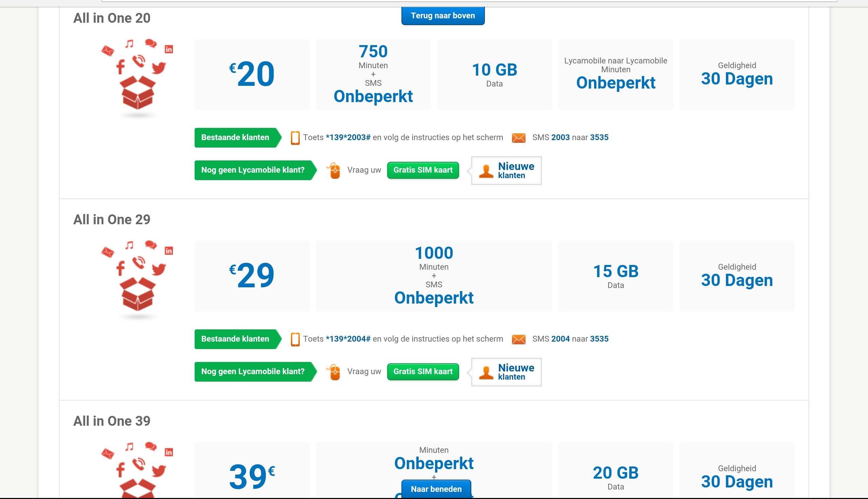The image size is (868, 499).
Task: Request Gratis SIM kaart for All in One 20
Action: pos(423,170)
